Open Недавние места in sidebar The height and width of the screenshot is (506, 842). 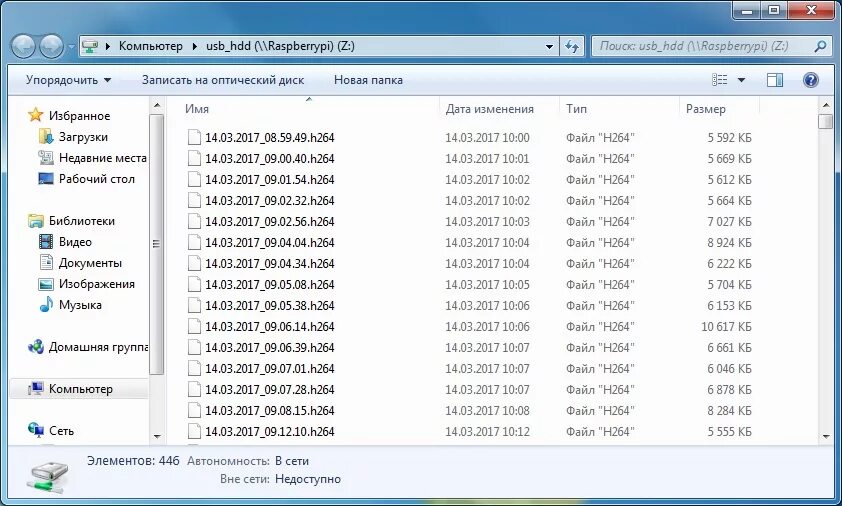[x=103, y=158]
